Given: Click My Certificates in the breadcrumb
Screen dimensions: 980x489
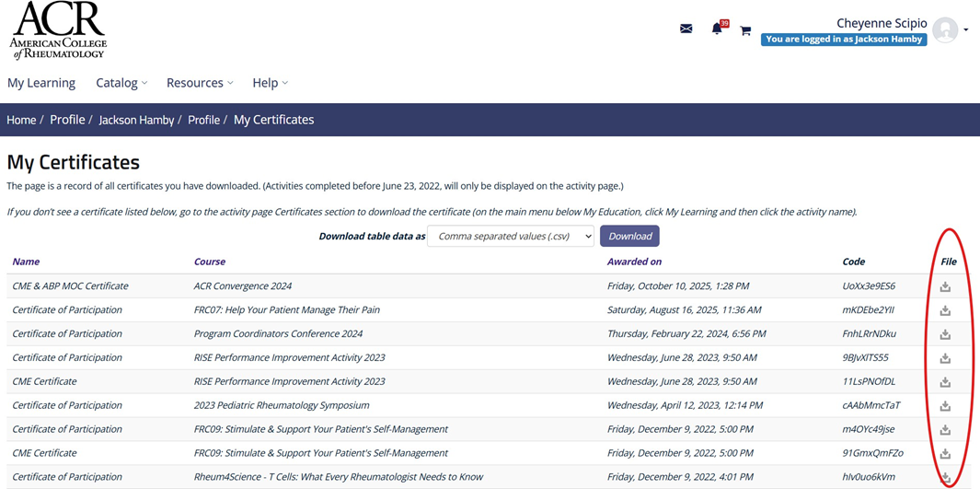Looking at the screenshot, I should point(273,120).
